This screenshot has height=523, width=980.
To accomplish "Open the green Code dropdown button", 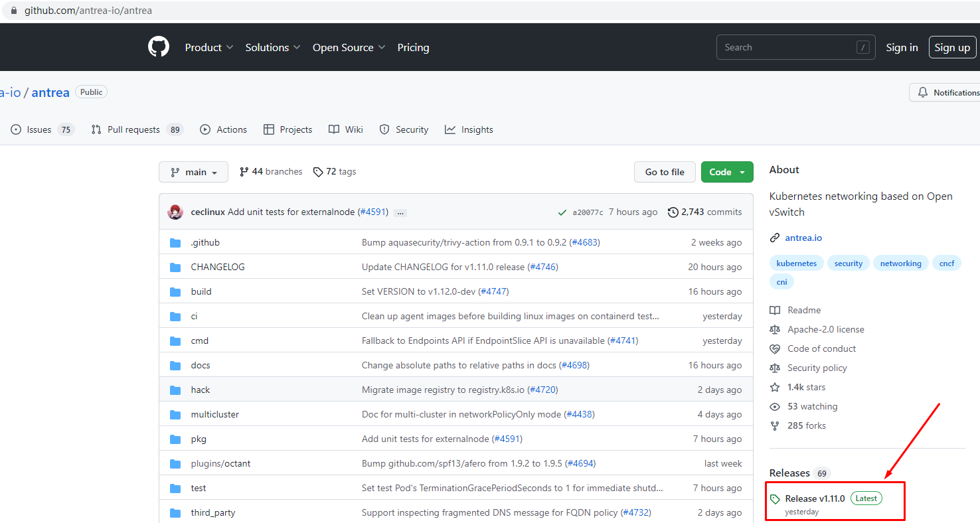I will coord(727,172).
